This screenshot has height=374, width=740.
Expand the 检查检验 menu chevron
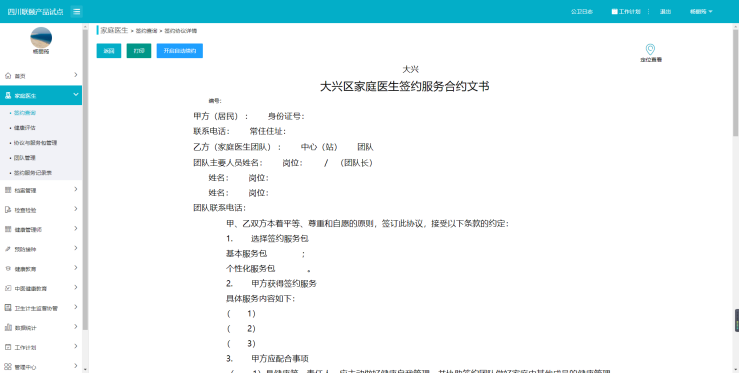tap(76, 209)
